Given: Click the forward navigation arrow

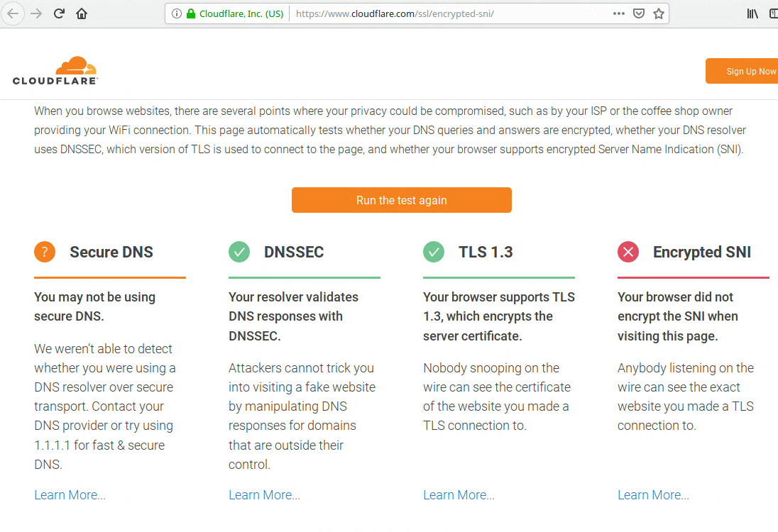Looking at the screenshot, I should pos(36,13).
